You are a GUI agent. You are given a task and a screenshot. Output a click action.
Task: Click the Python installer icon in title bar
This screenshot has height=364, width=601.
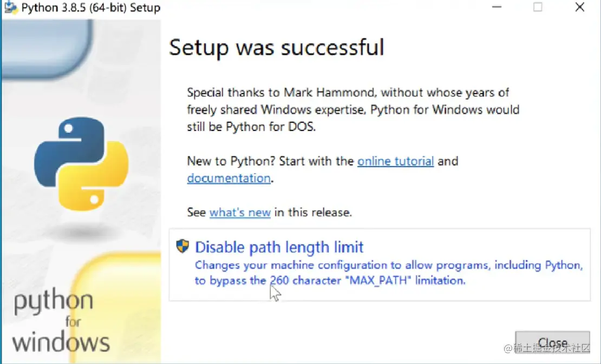point(10,8)
